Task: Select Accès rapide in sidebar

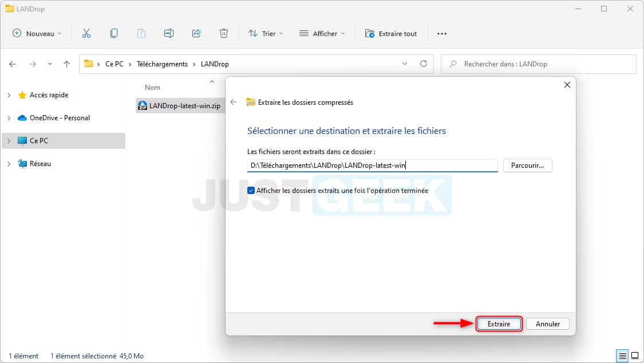Action: click(x=49, y=95)
